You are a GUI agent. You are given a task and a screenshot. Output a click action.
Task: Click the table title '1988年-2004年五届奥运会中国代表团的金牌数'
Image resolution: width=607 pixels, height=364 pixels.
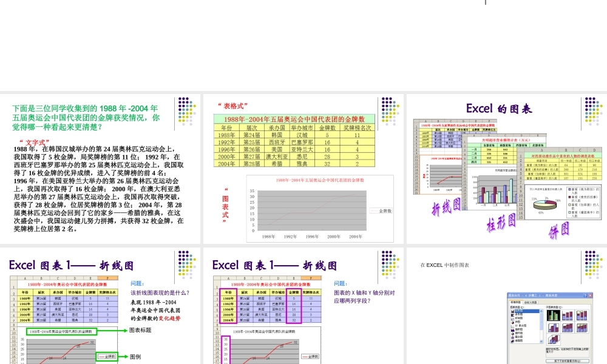[294, 119]
